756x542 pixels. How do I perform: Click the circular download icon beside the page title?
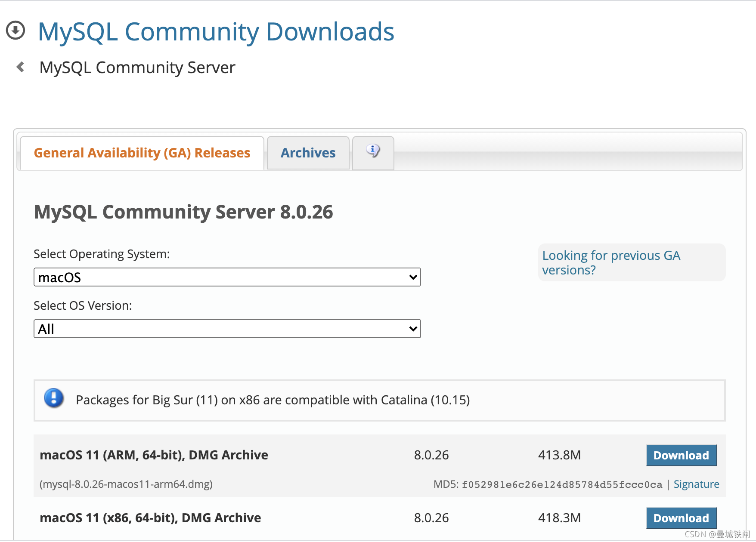[x=15, y=31]
